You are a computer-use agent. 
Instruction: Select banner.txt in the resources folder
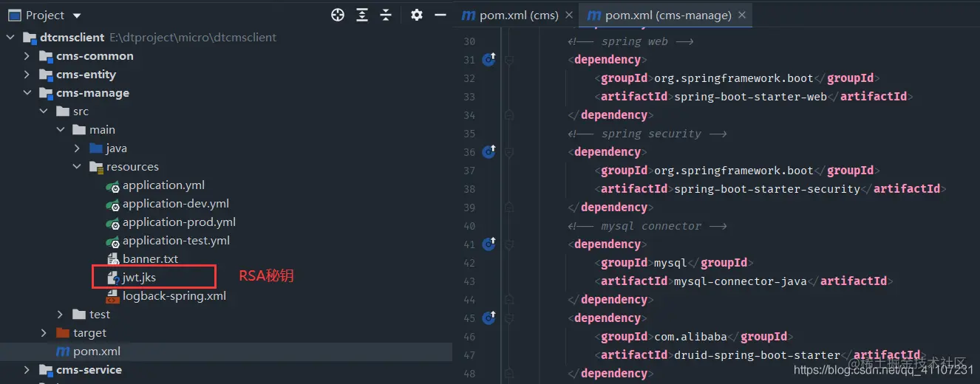150,258
